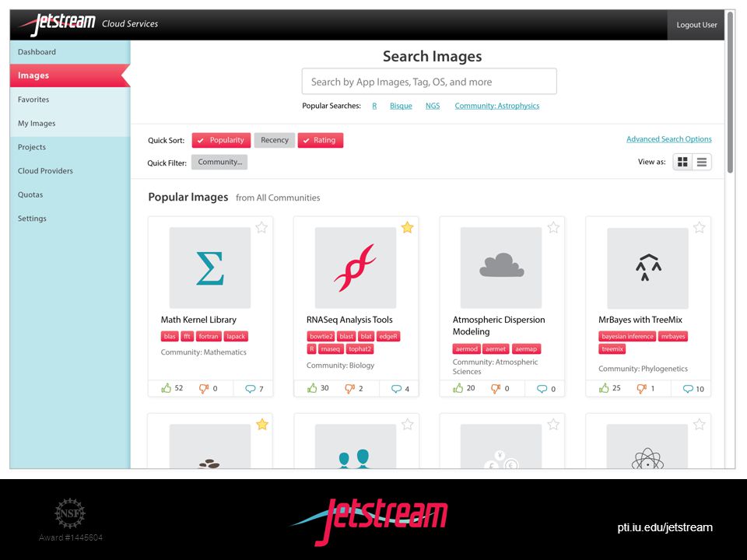This screenshot has height=560, width=747.
Task: Open My Images in the sidebar
Action: click(x=70, y=124)
